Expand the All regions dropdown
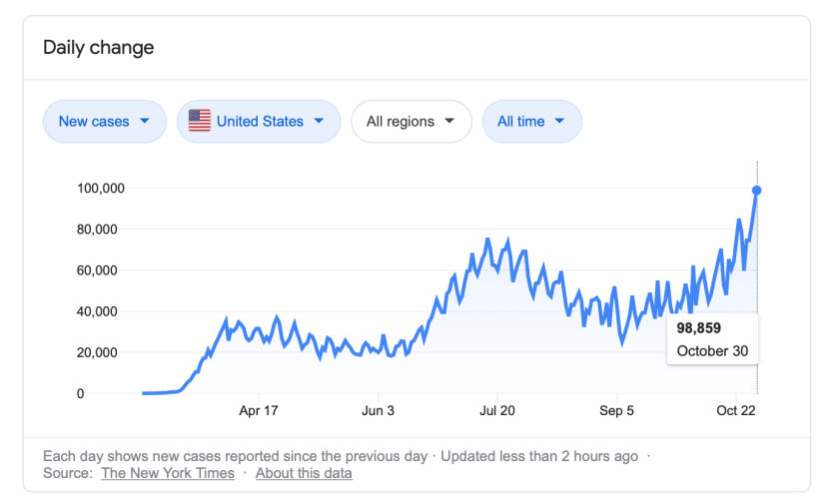 point(412,122)
